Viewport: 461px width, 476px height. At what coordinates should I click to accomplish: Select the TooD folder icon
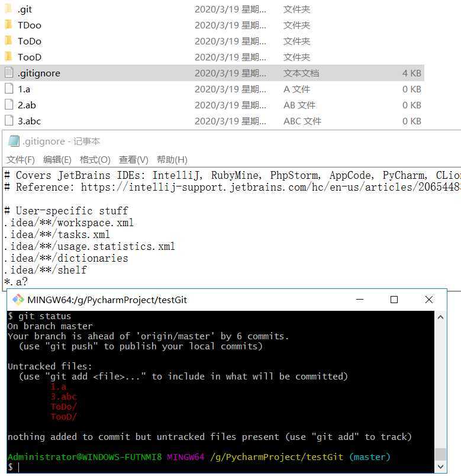coord(8,57)
